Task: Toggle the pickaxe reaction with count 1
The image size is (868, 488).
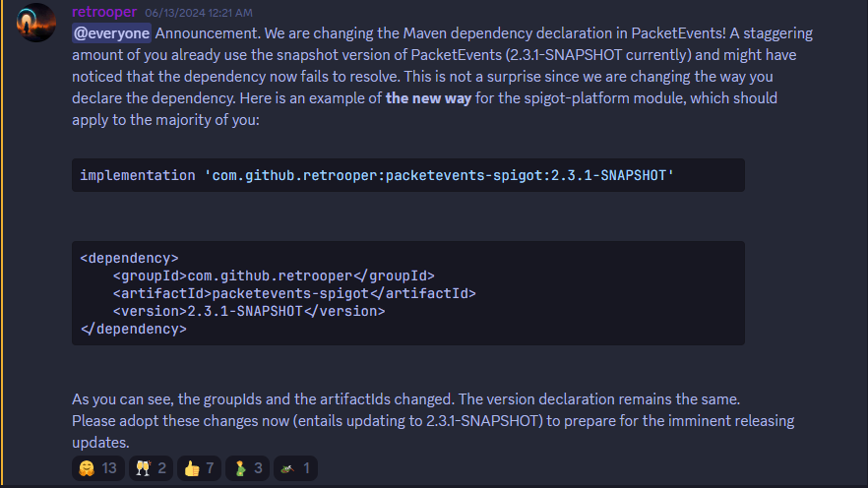Action: (x=296, y=468)
